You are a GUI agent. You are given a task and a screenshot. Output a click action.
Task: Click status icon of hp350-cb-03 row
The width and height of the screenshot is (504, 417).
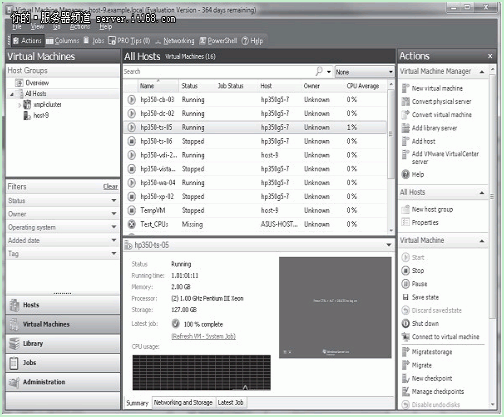[x=132, y=99]
